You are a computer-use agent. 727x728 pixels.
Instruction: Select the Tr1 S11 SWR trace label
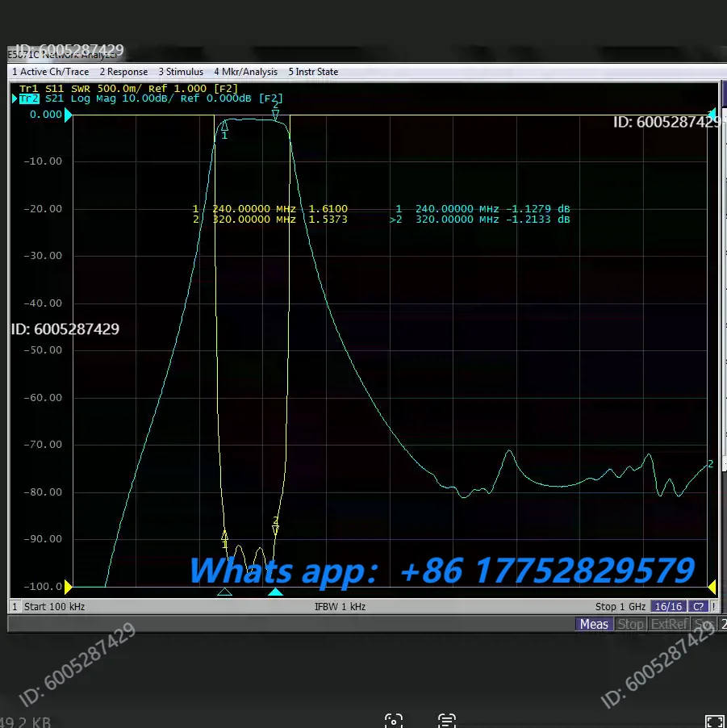pyautogui.click(x=128, y=88)
